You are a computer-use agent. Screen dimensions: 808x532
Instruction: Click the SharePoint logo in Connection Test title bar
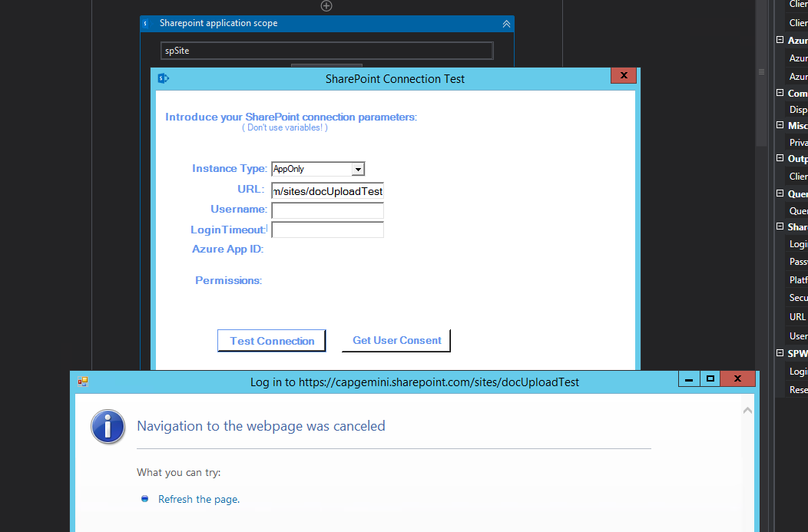[164, 78]
